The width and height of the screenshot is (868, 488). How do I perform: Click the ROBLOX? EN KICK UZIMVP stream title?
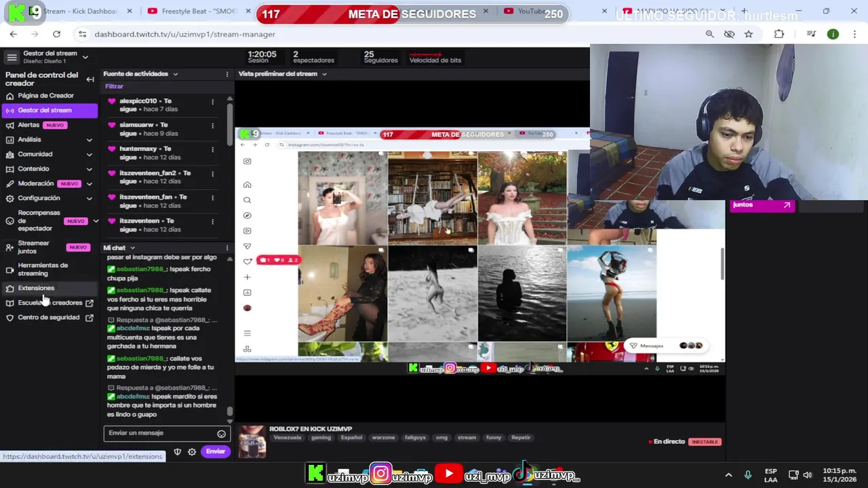[x=311, y=428]
